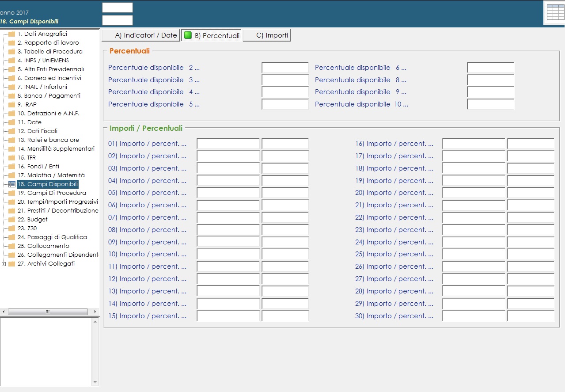
Task: Expand the Archivi Collegati tree node
Action: [4, 264]
